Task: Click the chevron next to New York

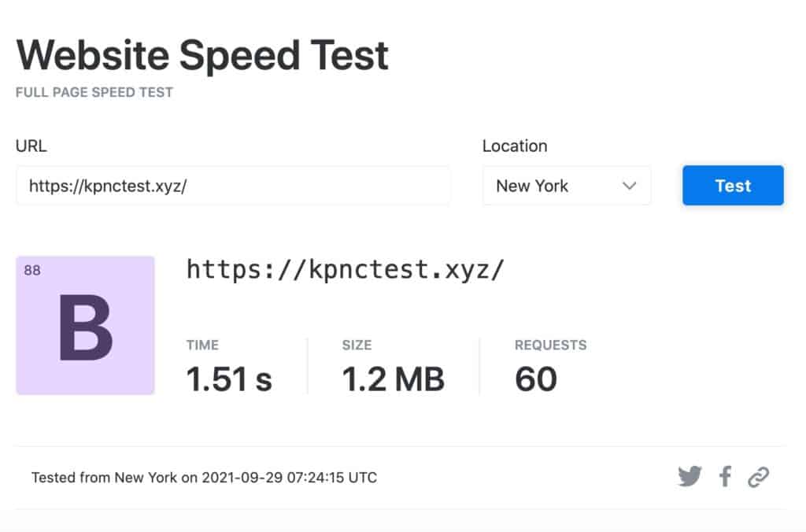Action: [629, 186]
